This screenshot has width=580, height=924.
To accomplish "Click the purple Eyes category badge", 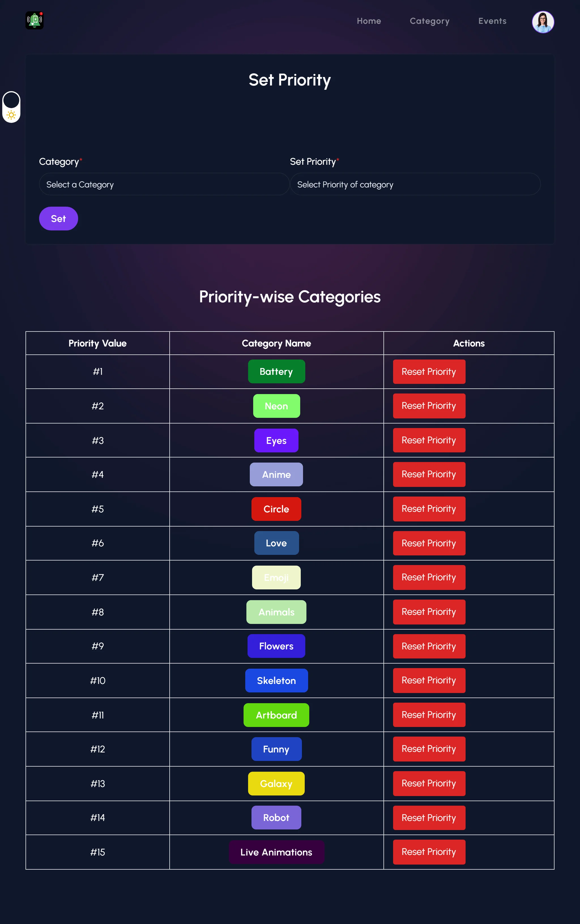I will coord(276,440).
